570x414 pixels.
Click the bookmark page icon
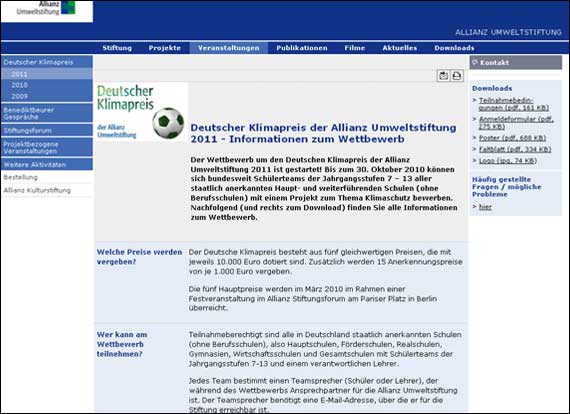coord(443,76)
